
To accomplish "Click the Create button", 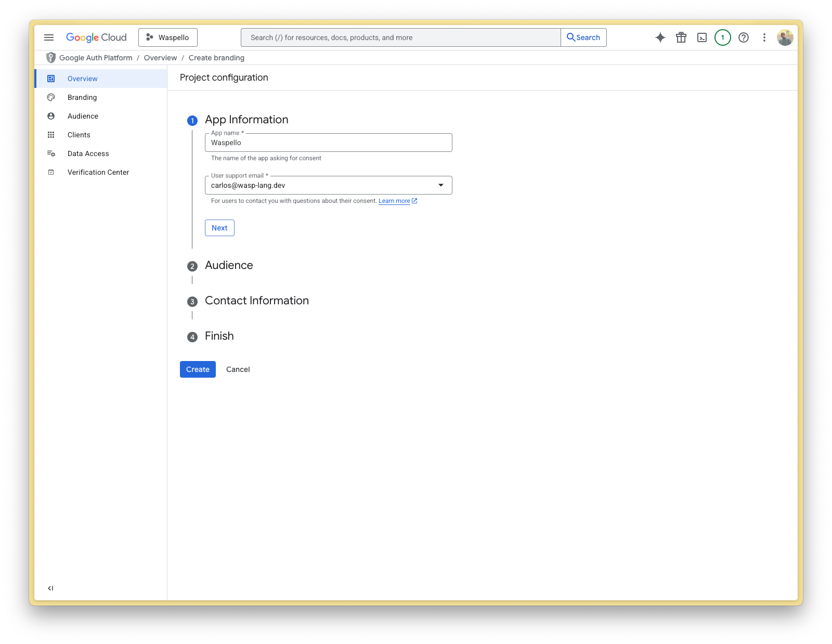I will tap(197, 369).
